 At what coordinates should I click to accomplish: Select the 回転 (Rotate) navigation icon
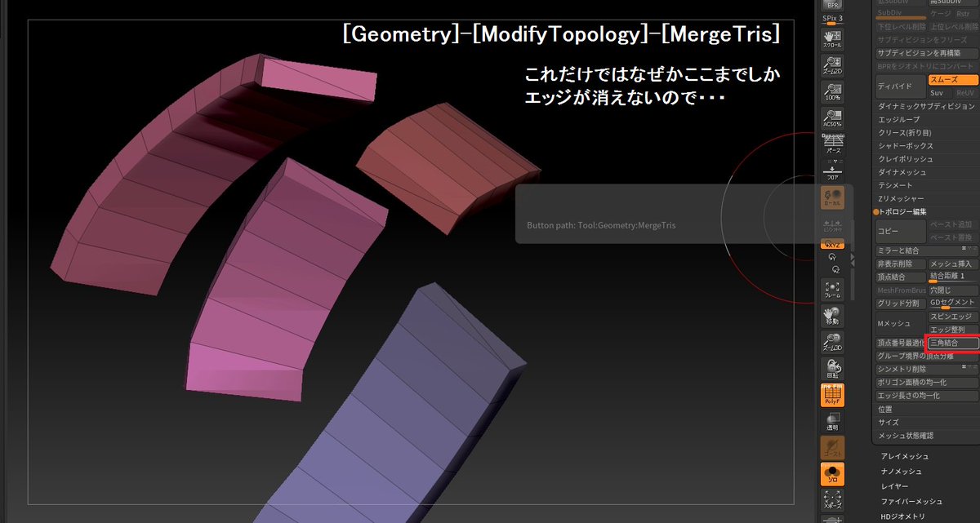[833, 370]
